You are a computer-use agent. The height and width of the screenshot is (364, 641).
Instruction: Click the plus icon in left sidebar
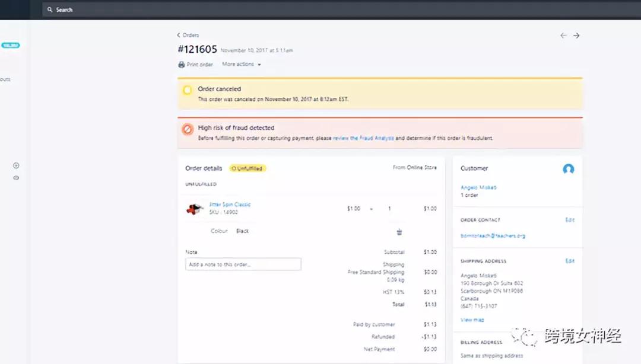16,165
